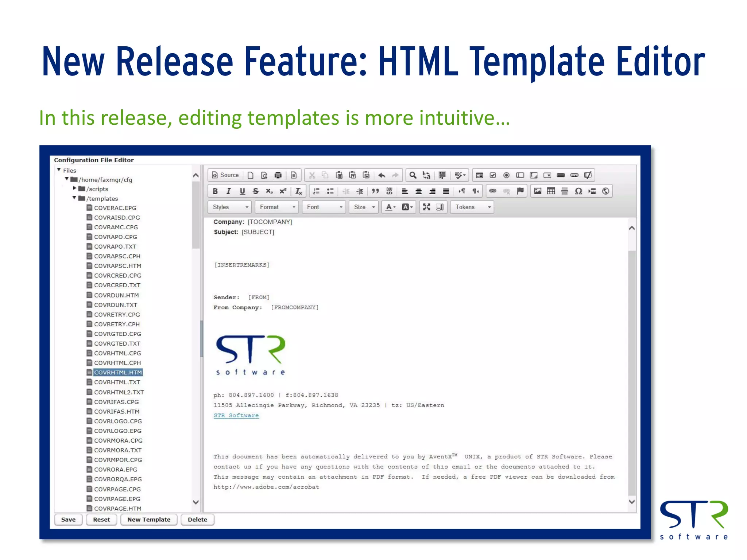Toggle Strikethrough formatting
Viewport: 747px width, 560px height.
256,191
